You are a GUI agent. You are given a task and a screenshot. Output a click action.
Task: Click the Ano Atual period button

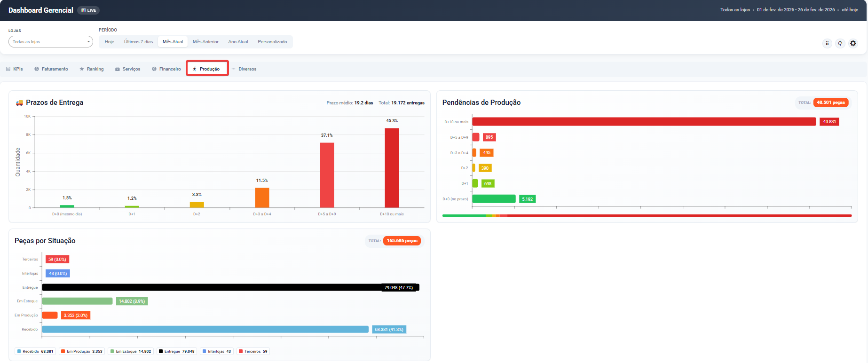point(238,42)
